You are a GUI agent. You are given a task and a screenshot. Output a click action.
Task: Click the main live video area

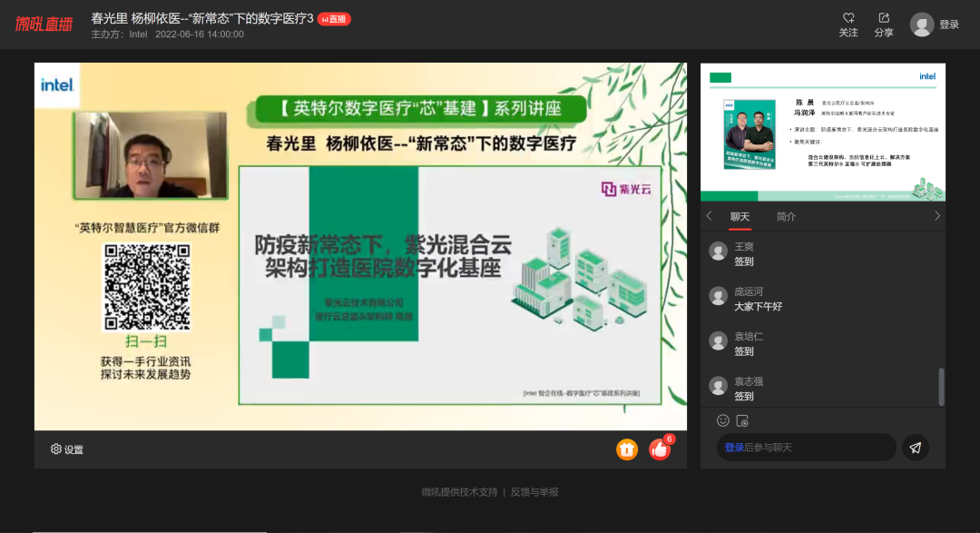click(x=360, y=246)
